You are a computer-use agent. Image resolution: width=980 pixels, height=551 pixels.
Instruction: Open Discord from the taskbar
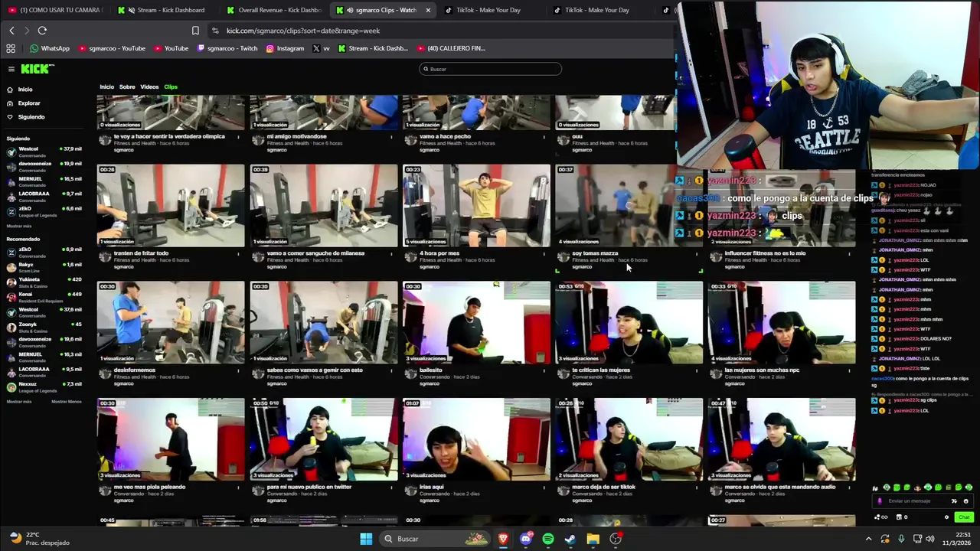point(526,539)
